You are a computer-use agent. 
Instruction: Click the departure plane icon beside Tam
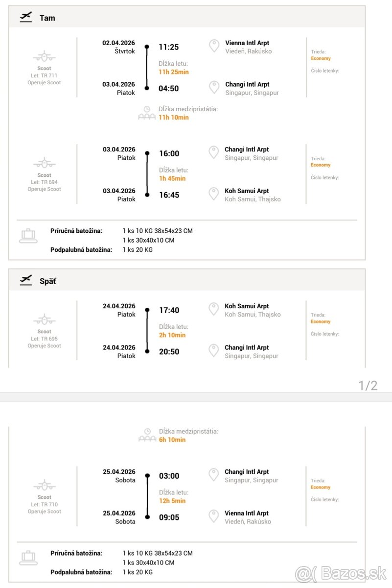[25, 17]
